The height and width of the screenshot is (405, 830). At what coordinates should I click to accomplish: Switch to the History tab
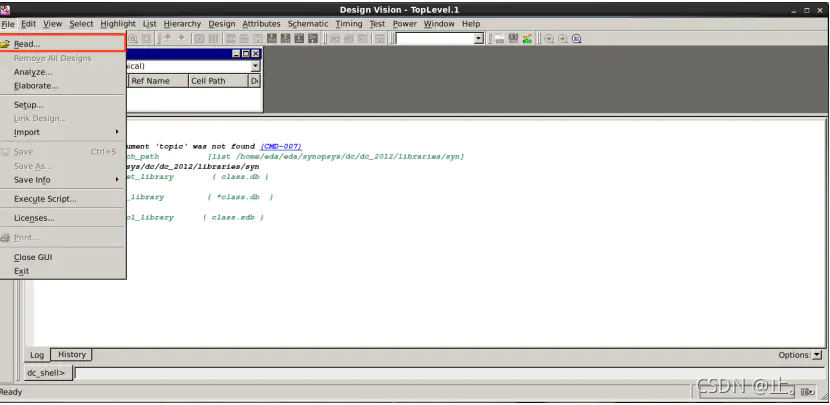[x=72, y=354]
